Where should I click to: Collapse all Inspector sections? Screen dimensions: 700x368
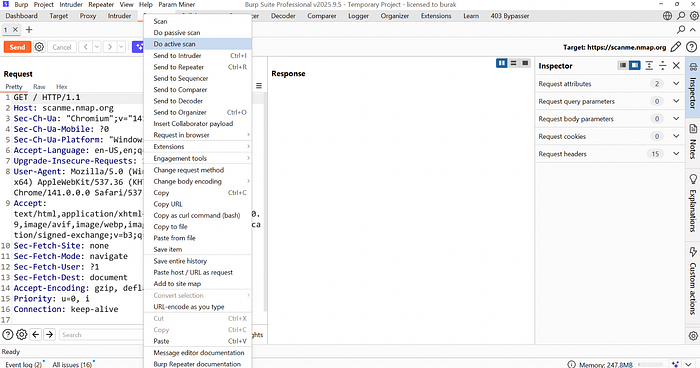tap(663, 66)
